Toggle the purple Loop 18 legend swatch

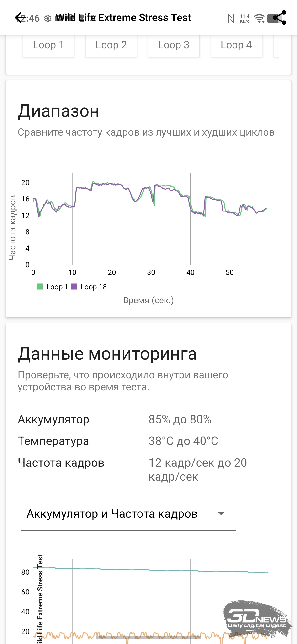click(74, 286)
